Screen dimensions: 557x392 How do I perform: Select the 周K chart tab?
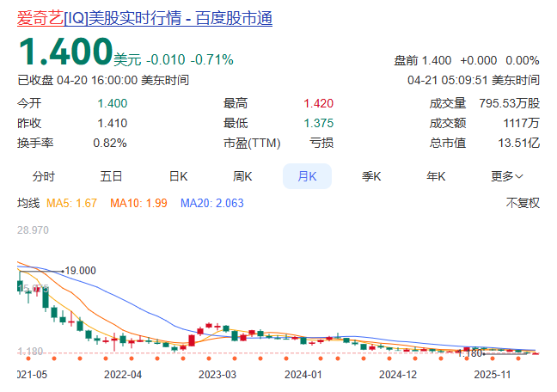(242, 176)
